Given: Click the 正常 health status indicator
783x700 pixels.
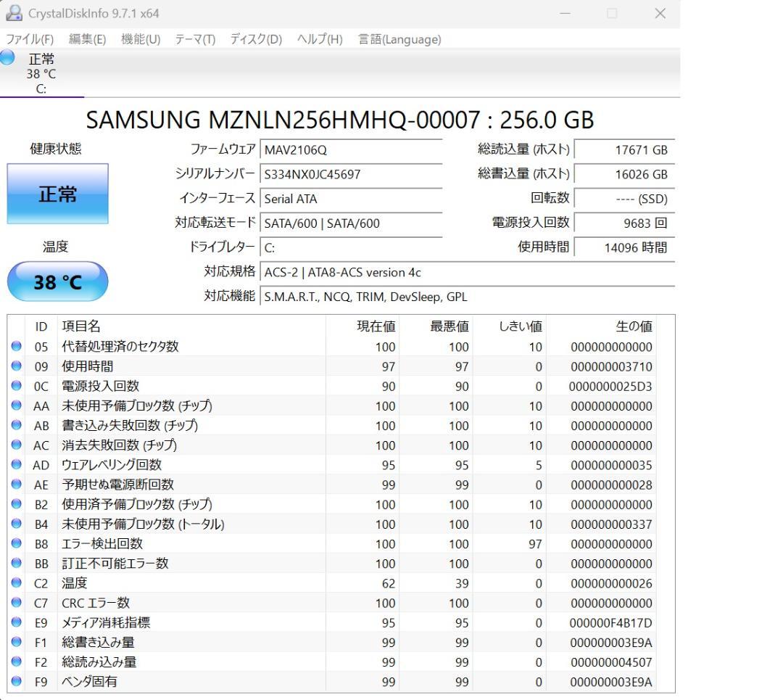Looking at the screenshot, I should click(x=57, y=194).
